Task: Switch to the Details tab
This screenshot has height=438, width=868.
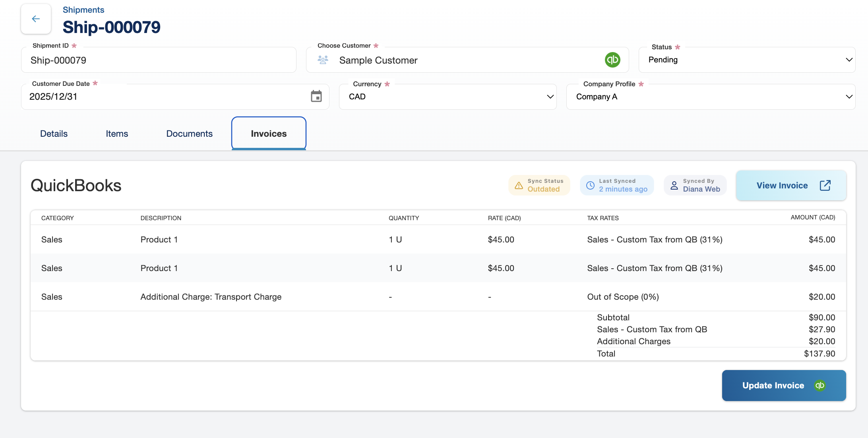Action: [54, 134]
